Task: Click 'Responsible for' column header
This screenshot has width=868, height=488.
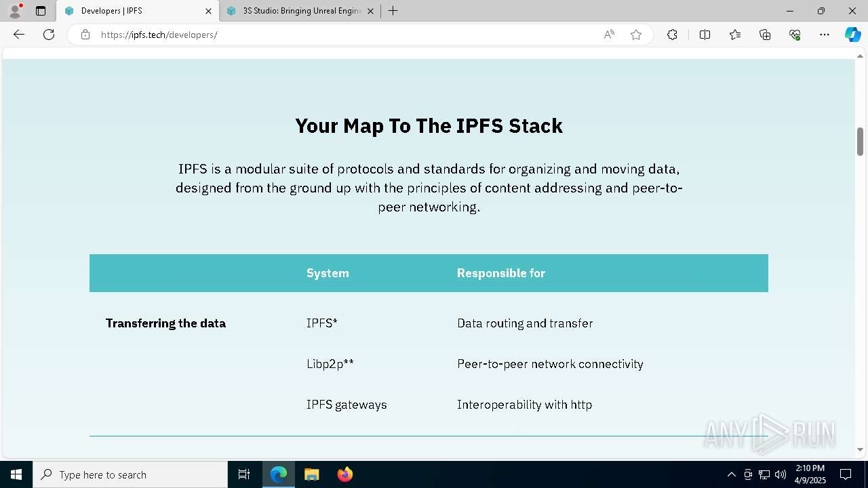Action: [x=500, y=273]
